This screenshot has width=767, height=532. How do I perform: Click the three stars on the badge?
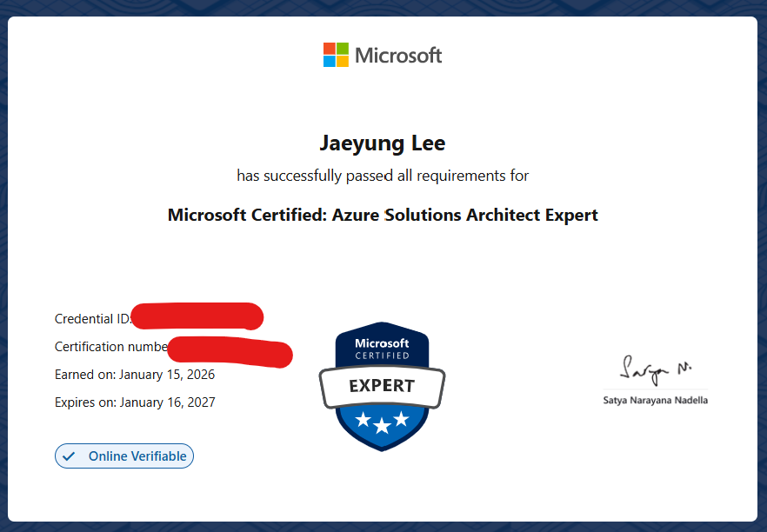click(x=382, y=422)
